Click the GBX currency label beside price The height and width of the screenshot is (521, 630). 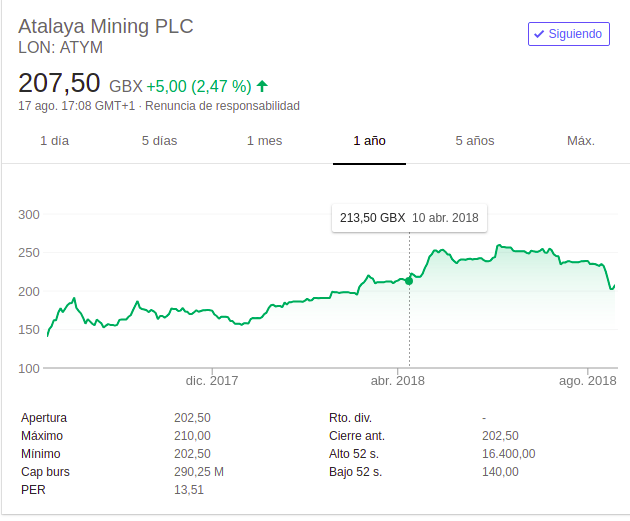(x=126, y=86)
